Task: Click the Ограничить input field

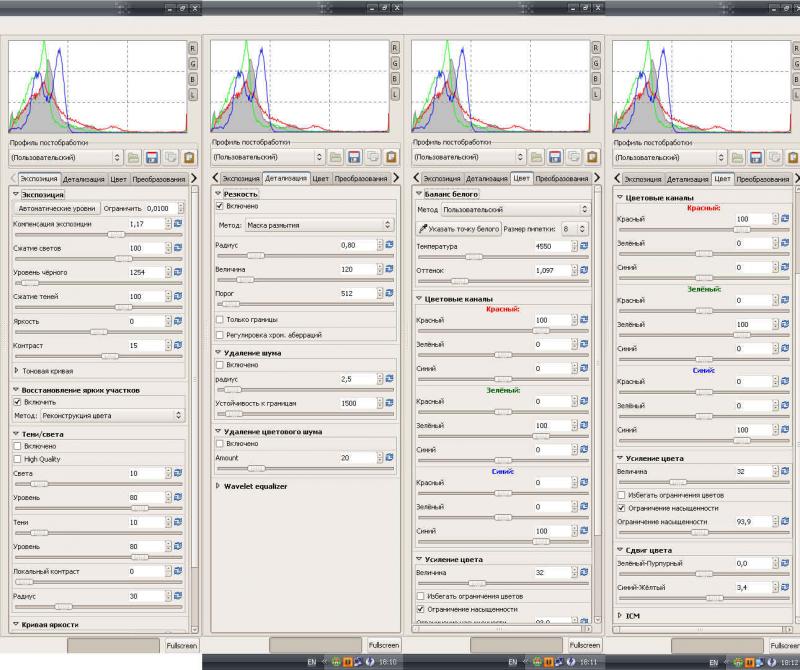Action: point(162,208)
